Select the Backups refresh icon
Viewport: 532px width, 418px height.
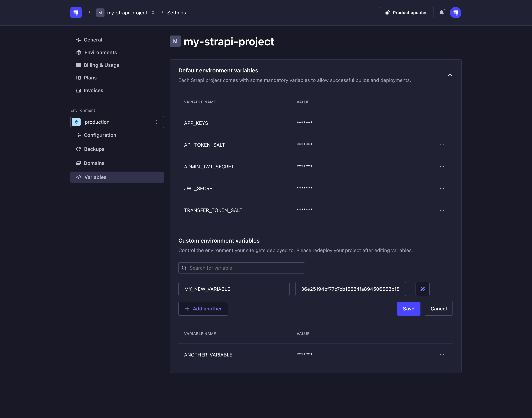79,149
